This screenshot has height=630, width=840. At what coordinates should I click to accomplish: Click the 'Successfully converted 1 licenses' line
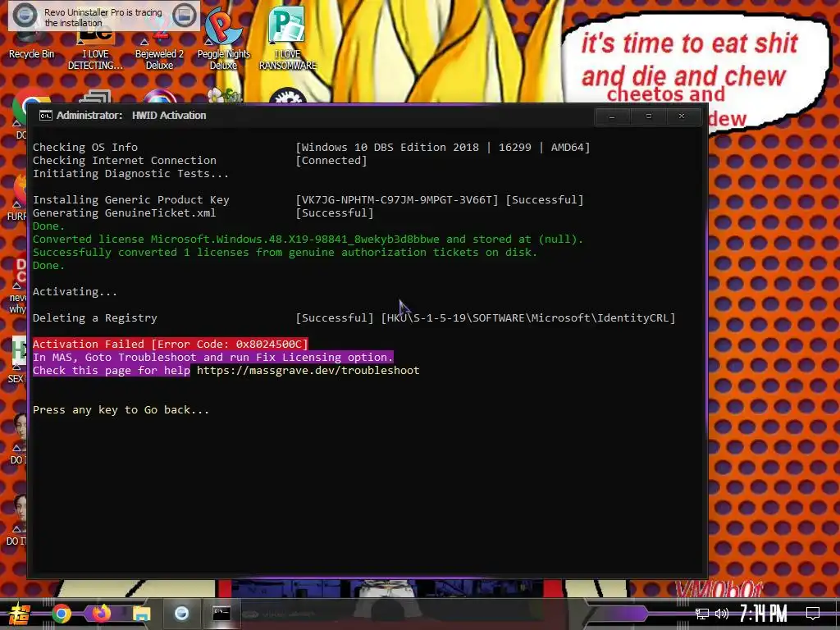pyautogui.click(x=285, y=253)
